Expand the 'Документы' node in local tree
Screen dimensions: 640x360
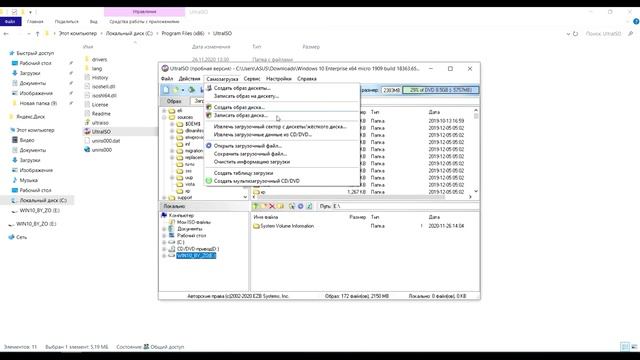tap(164, 229)
